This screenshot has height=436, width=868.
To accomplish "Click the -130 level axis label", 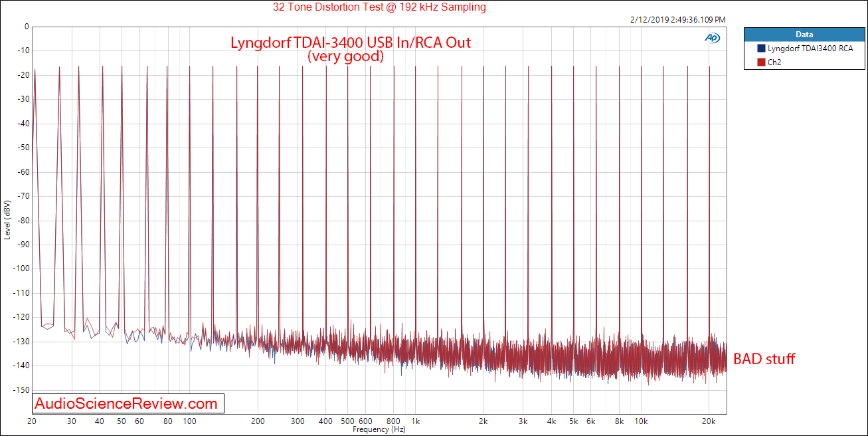I will tap(21, 342).
